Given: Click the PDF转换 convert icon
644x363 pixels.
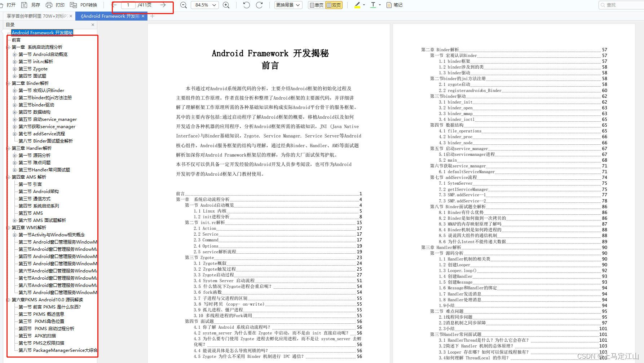Looking at the screenshot, I should 73,5.
